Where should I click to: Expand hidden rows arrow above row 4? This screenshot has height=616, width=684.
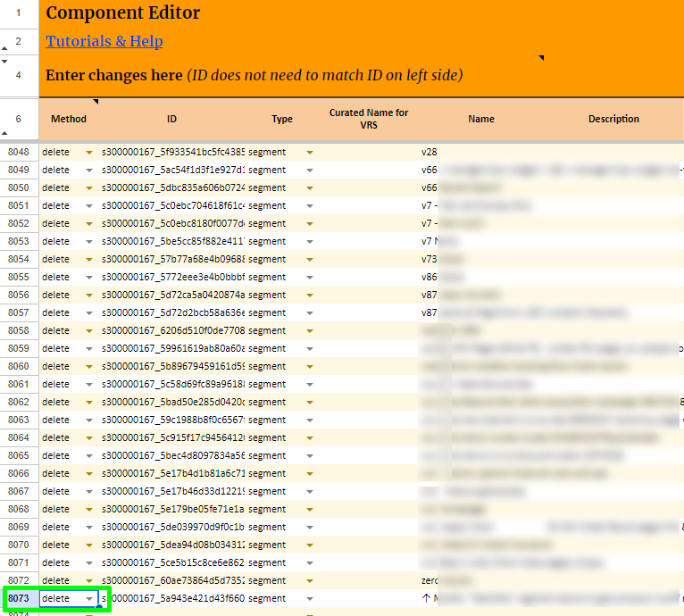coord(4,62)
